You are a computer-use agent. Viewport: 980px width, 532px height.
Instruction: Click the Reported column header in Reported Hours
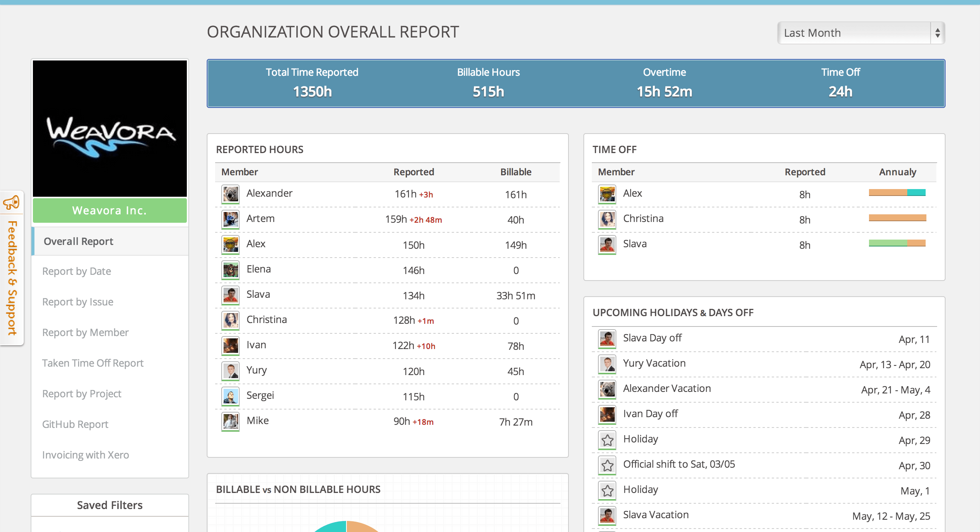point(414,172)
